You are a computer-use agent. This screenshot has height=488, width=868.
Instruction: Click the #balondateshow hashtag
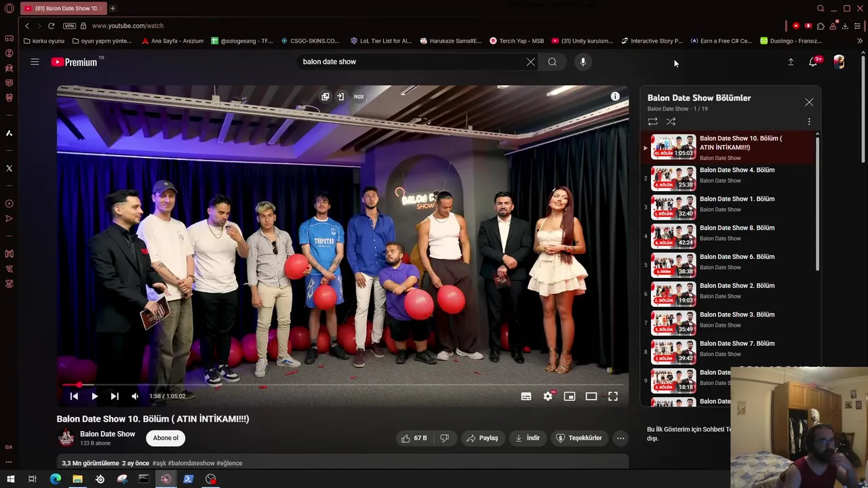[x=191, y=463]
